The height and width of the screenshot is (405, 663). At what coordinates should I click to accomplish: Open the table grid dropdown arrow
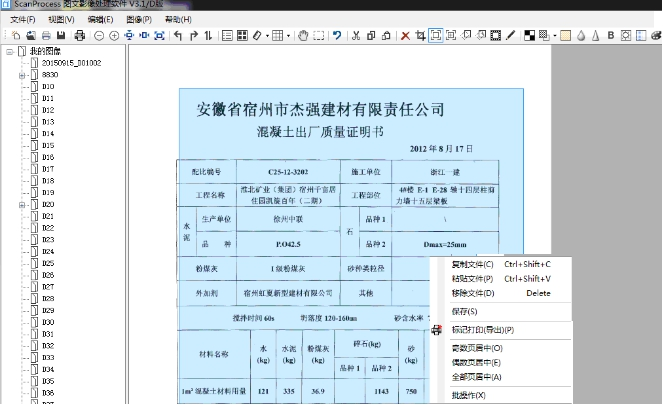(x=288, y=36)
